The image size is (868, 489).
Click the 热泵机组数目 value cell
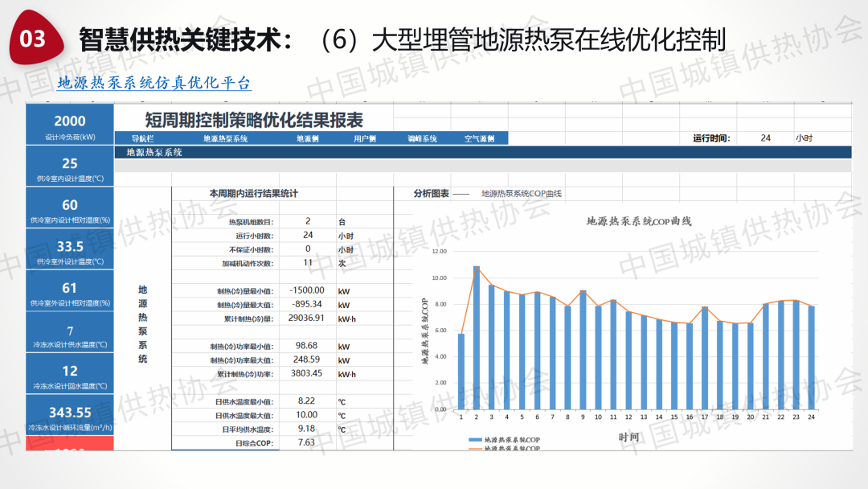(308, 221)
